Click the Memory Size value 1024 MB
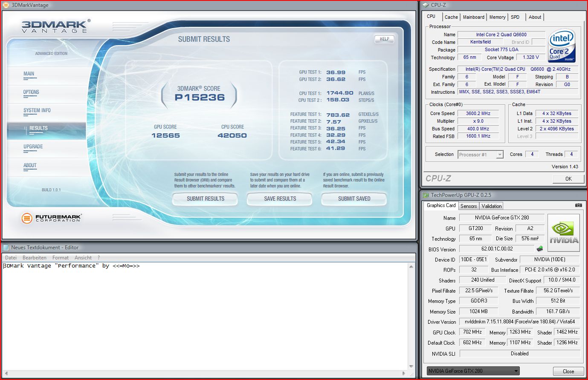The image size is (588, 380). (x=479, y=311)
